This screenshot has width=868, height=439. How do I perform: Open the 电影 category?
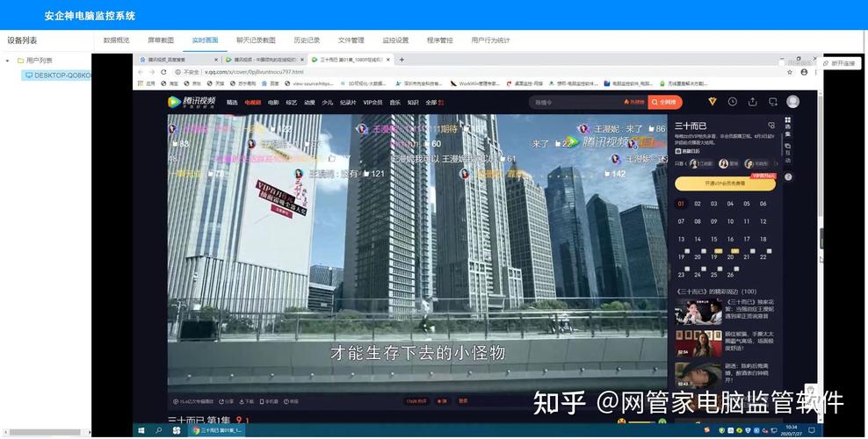pos(273,102)
